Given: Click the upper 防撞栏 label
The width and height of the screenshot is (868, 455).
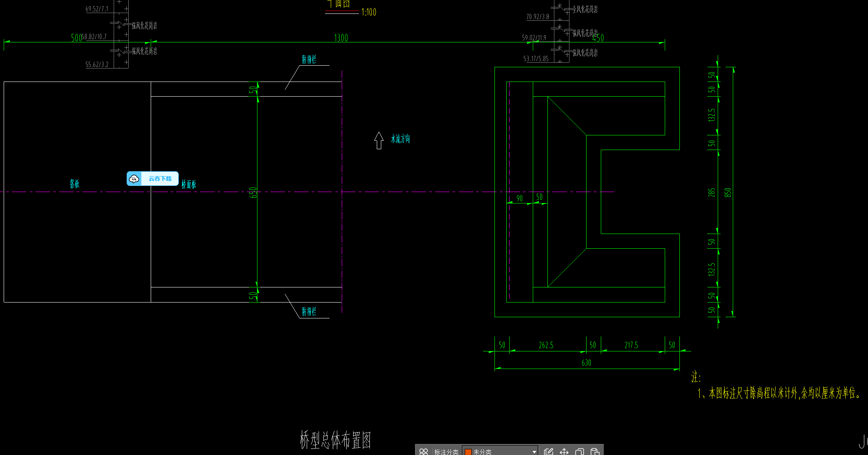Looking at the screenshot, I should (x=309, y=60).
